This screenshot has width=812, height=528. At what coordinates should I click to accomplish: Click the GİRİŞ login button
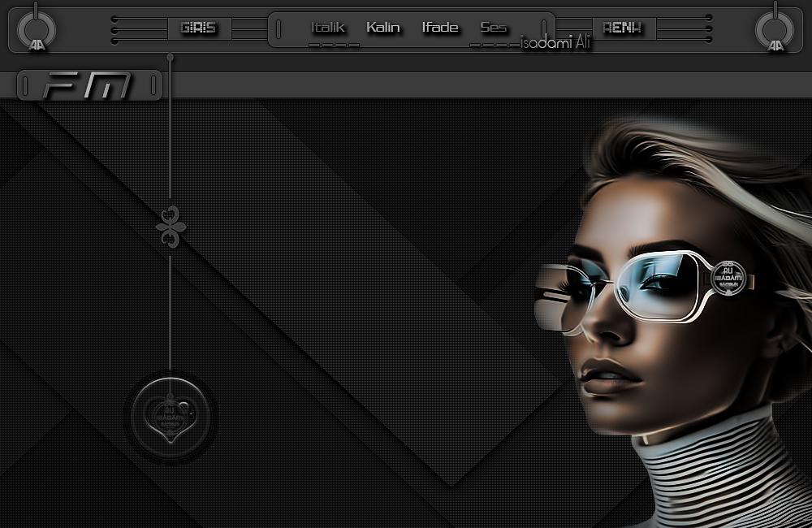(200, 28)
